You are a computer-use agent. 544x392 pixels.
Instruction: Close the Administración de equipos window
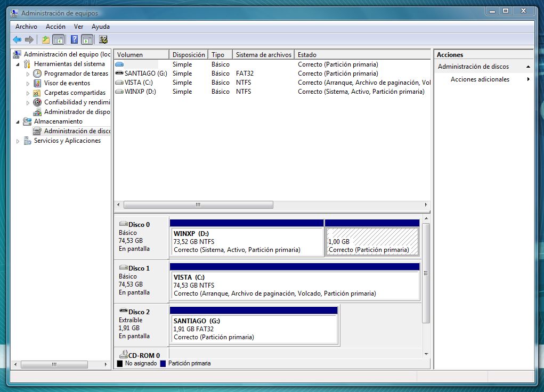tap(524, 11)
